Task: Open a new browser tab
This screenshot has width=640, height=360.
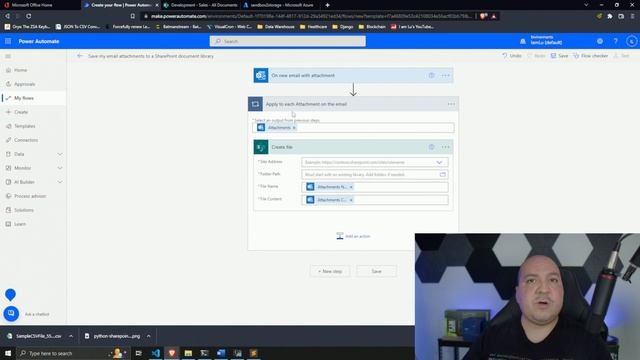Action: pyautogui.click(x=327, y=5)
